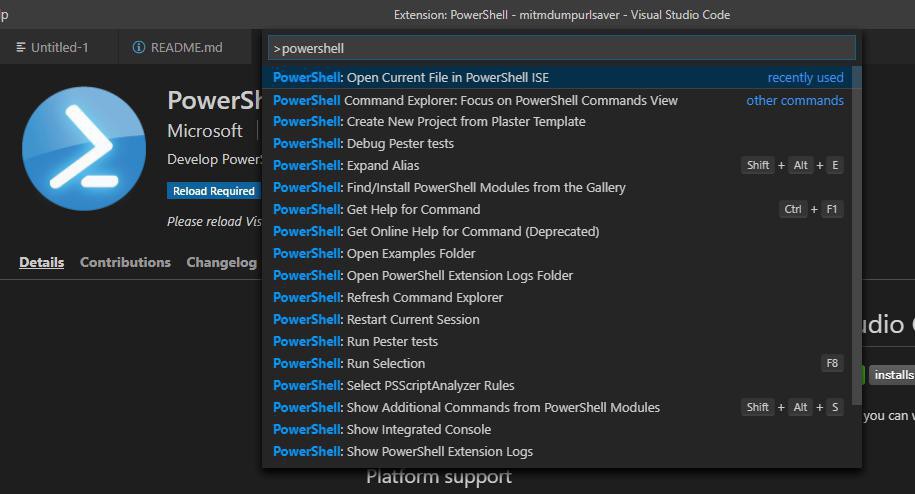Select PowerShell: Run Pester tests
Viewport: 915px width, 494px height.
(557, 341)
